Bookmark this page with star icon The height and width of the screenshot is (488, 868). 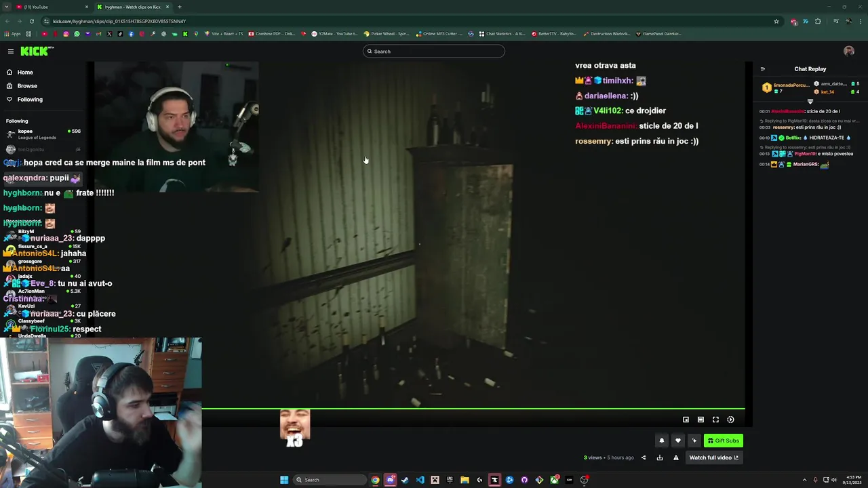coord(776,21)
